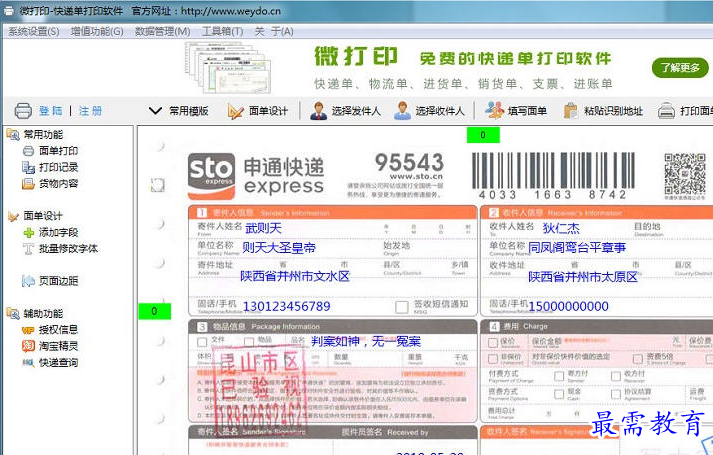This screenshot has width=713, height=455.
Task: Click the 选择收件人 person icon
Action: pyautogui.click(x=402, y=110)
